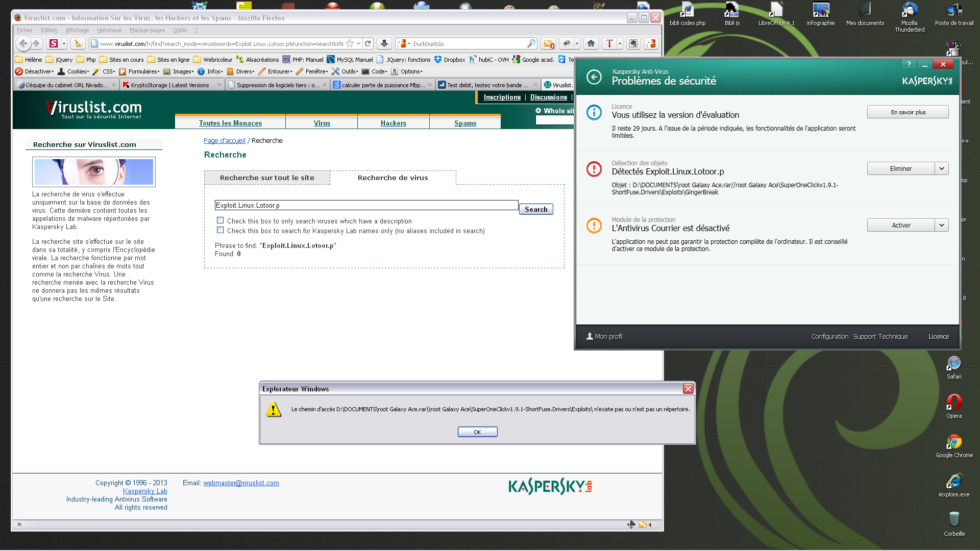Expand the Activer dropdown arrow

(942, 226)
